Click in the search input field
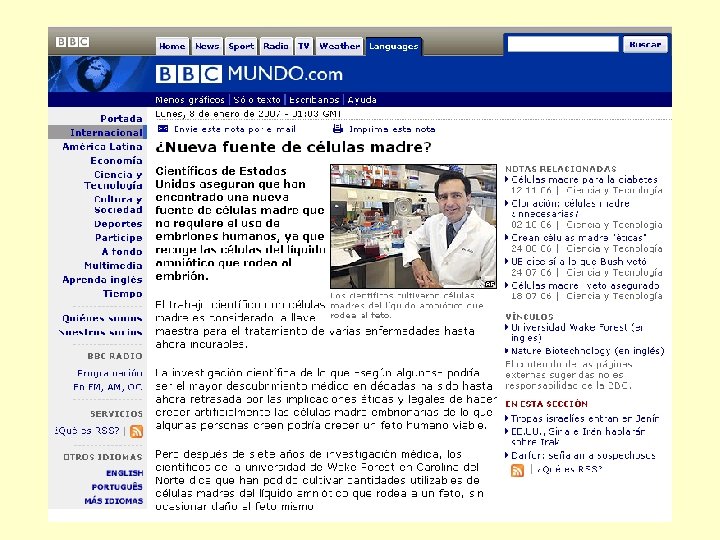Screen dimensions: 720x540 [x=562, y=45]
